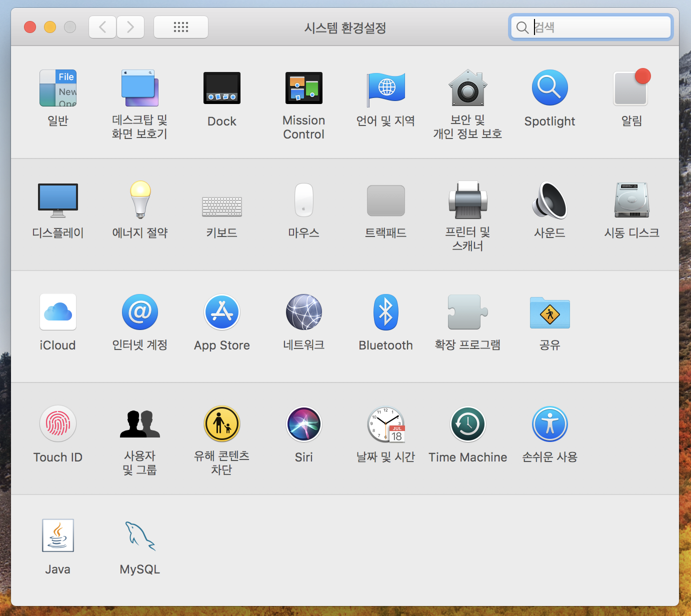Viewport: 691px width, 616px height.
Task: Go back with the left arrow button
Action: click(102, 27)
